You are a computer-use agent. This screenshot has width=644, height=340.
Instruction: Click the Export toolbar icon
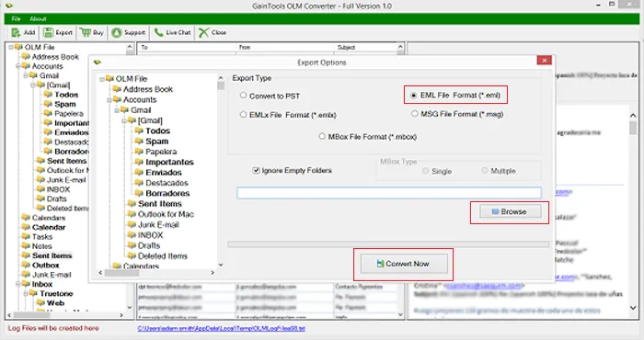pos(48,32)
